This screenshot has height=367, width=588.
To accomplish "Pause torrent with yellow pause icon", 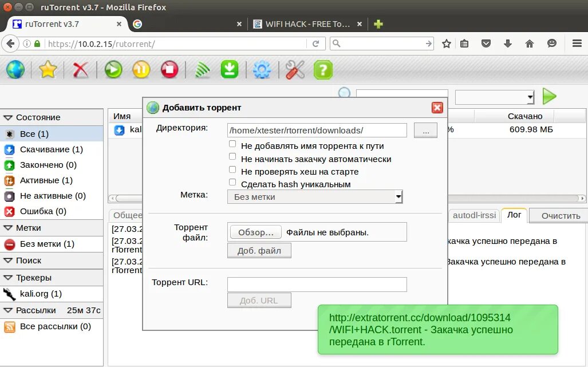I will click(x=141, y=70).
